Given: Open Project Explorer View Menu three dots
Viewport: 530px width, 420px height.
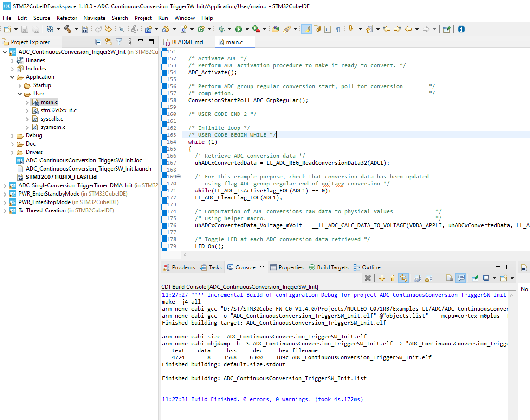Looking at the screenshot, I should coord(130,42).
